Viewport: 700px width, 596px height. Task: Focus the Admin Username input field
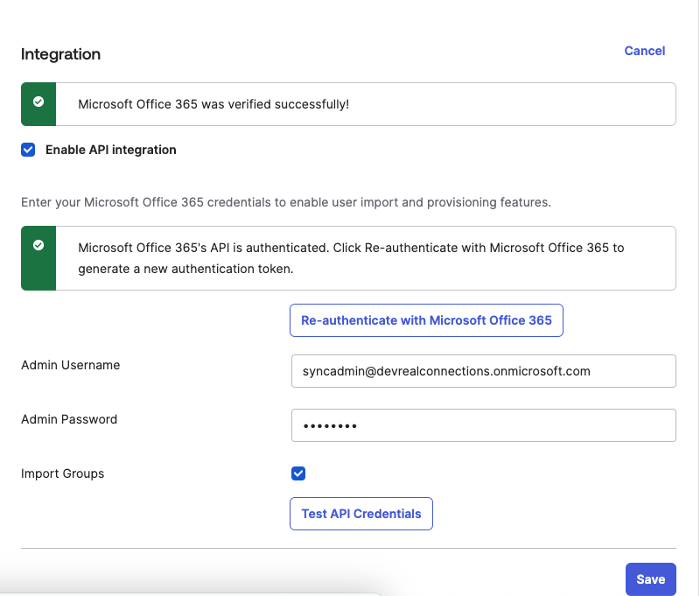[484, 371]
